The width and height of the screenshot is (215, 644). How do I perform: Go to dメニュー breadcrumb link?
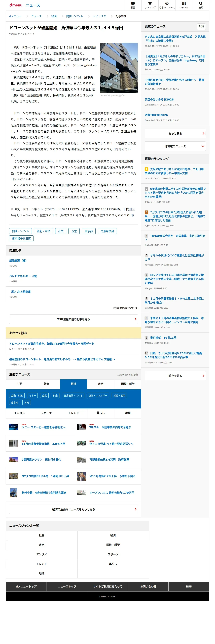click(15, 16)
